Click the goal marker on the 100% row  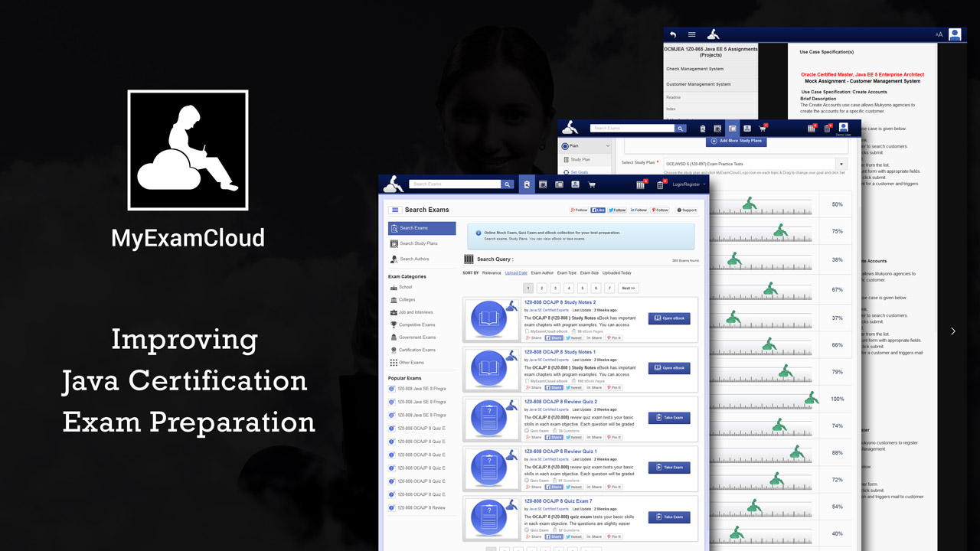tap(812, 398)
